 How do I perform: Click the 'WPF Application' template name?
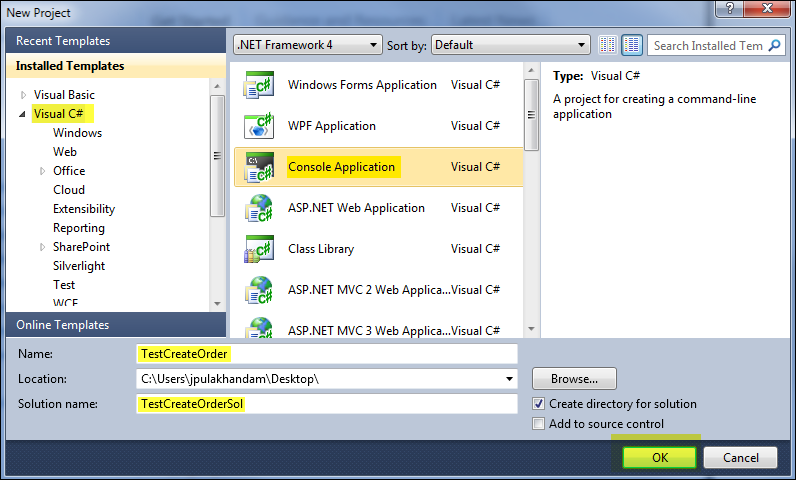point(331,126)
